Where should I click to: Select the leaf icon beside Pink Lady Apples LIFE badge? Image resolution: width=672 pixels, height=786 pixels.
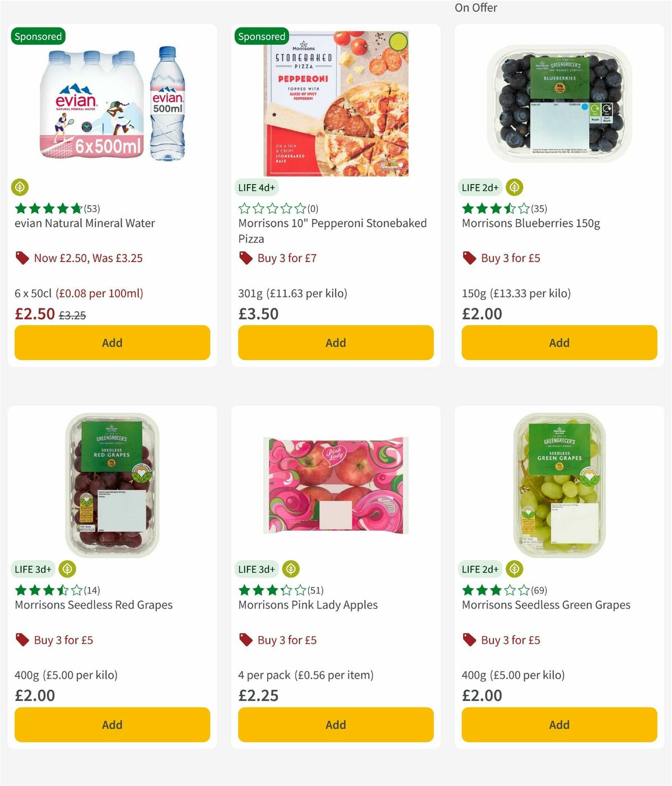(291, 569)
